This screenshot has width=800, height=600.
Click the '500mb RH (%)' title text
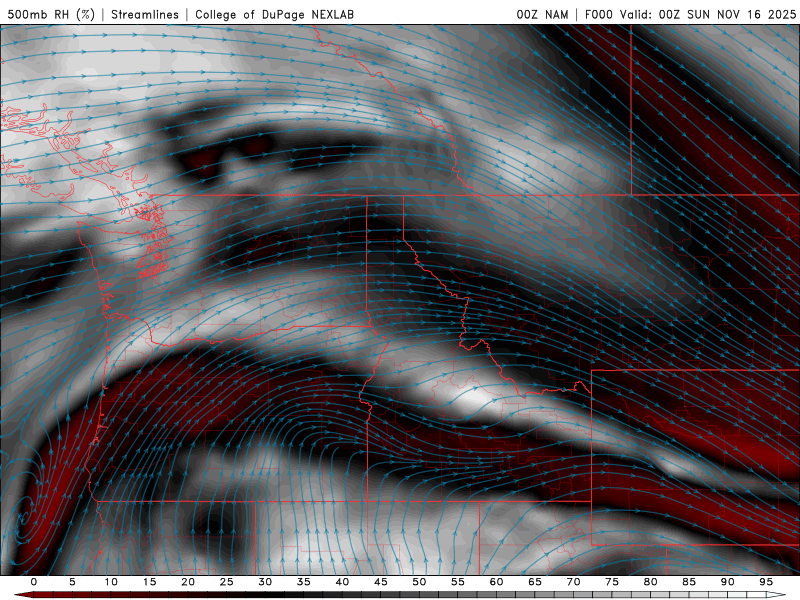tap(51, 14)
